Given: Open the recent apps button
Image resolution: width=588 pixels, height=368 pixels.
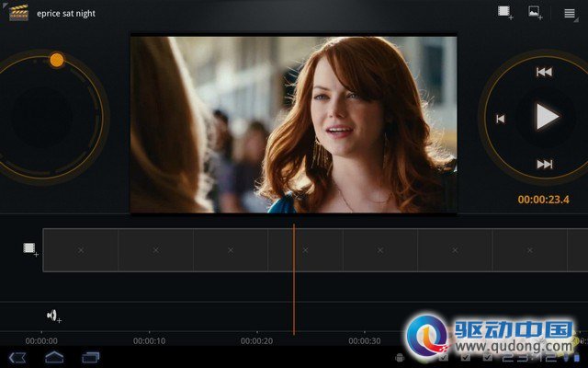Looking at the screenshot, I should [91, 357].
